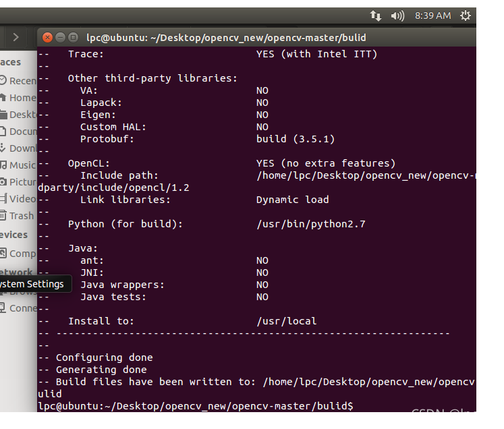Click the Recent clock icon
The height and width of the screenshot is (429, 504).
(3, 80)
